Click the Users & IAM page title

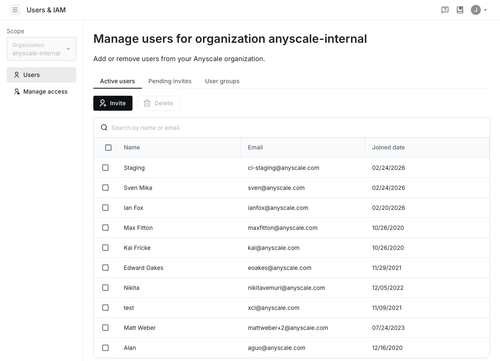(x=46, y=10)
